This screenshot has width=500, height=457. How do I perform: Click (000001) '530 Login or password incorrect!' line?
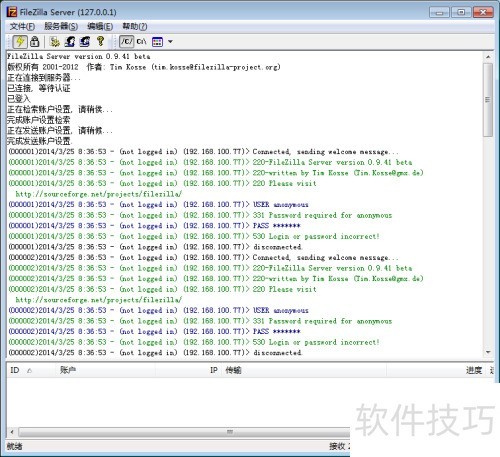[x=194, y=236]
